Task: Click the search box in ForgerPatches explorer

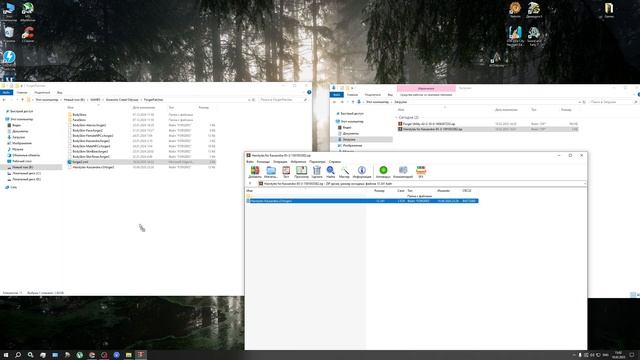Action: coord(282,100)
